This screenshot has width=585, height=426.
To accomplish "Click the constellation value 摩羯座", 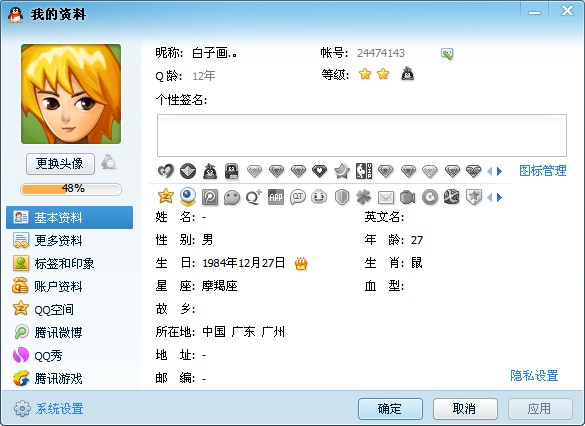I will [x=220, y=286].
